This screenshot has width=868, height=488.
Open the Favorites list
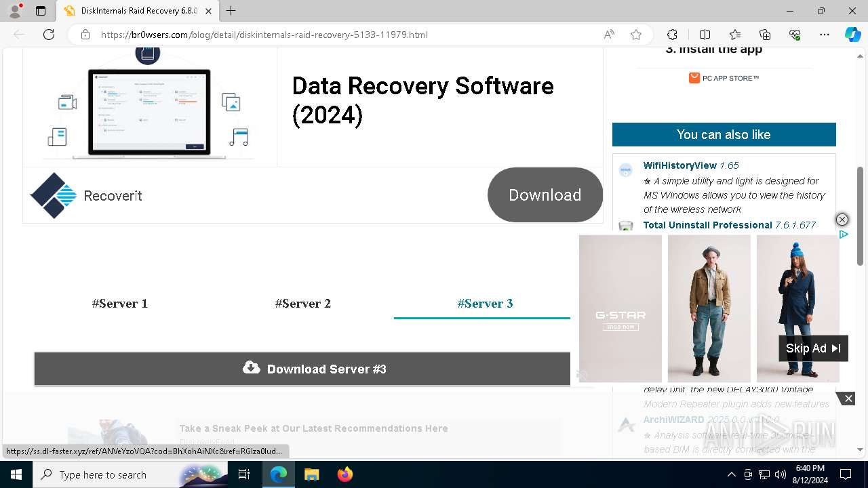click(x=735, y=35)
